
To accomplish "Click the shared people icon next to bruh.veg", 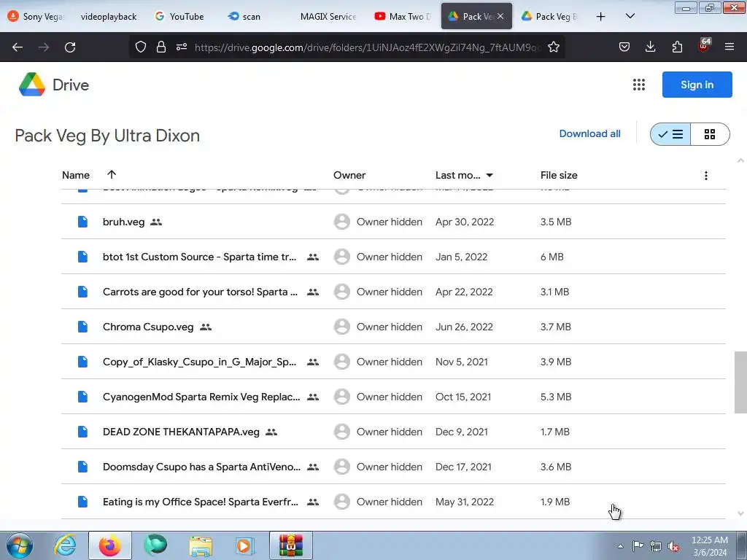I will coord(156,222).
